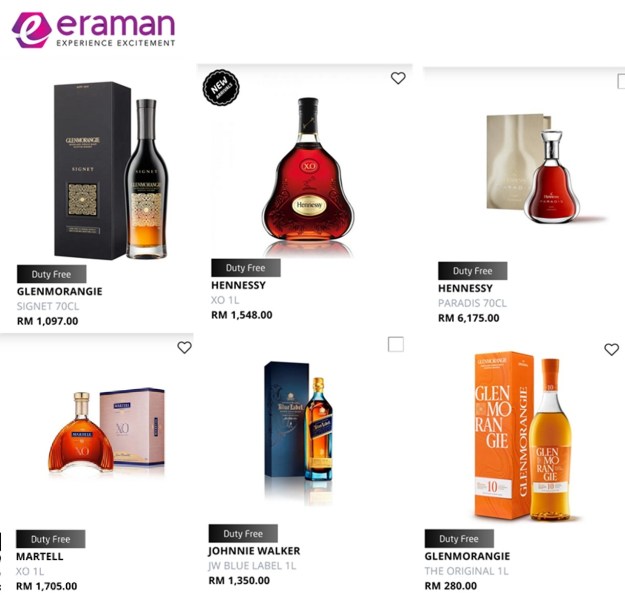The height and width of the screenshot is (604, 625).
Task: Open the Glenmorangie Signet 70CL product link
Action: [48, 306]
